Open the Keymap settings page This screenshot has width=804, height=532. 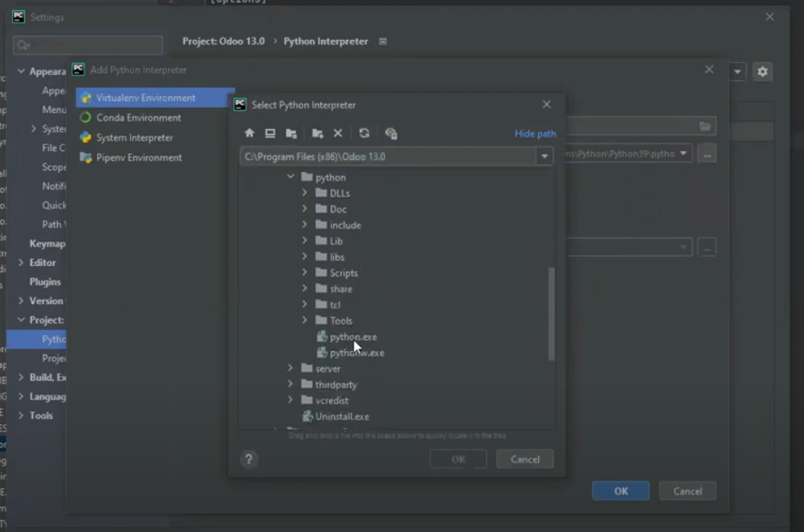48,243
